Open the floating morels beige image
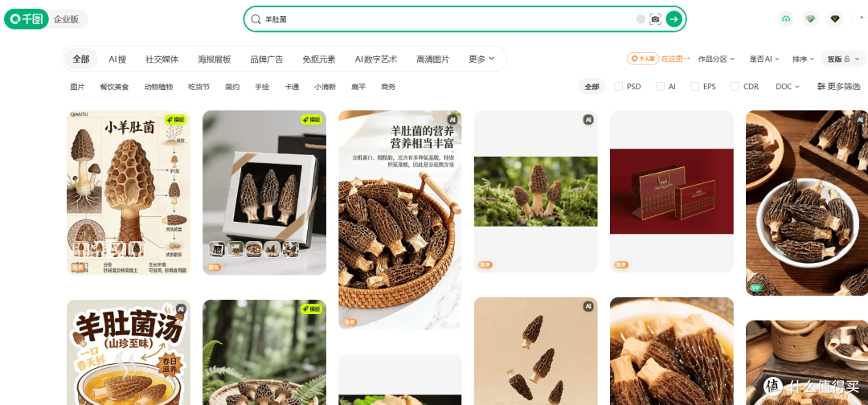Viewport: 868px width, 405px height. (x=536, y=351)
